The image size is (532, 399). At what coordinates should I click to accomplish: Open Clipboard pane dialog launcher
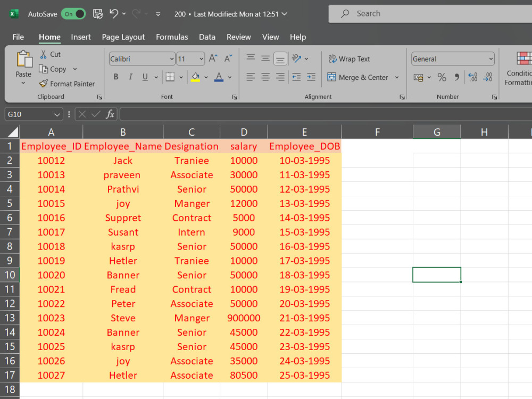(100, 97)
